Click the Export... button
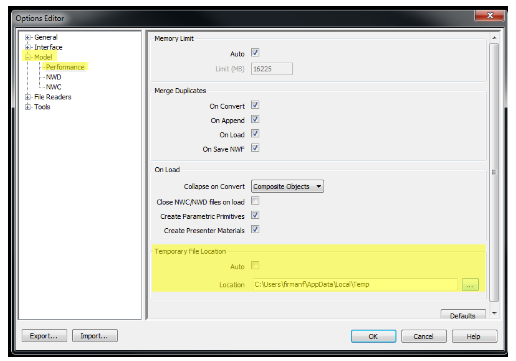The width and height of the screenshot is (516, 361). pos(44,336)
